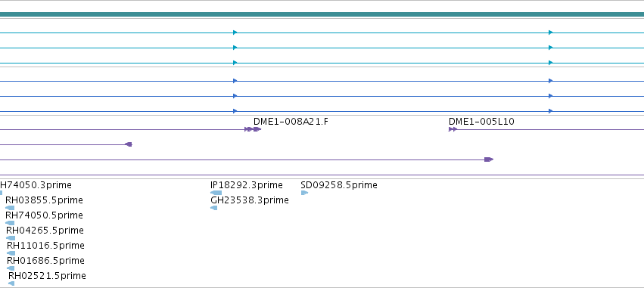Click the blue arrow glyph under IP18292.3prime
Screen dimensions: 644x288
[216, 193]
